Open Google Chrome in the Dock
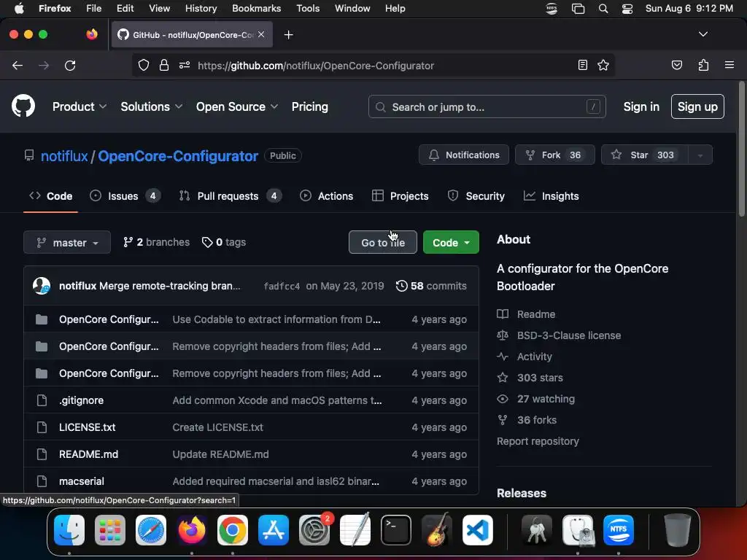747x560 pixels. (x=233, y=530)
